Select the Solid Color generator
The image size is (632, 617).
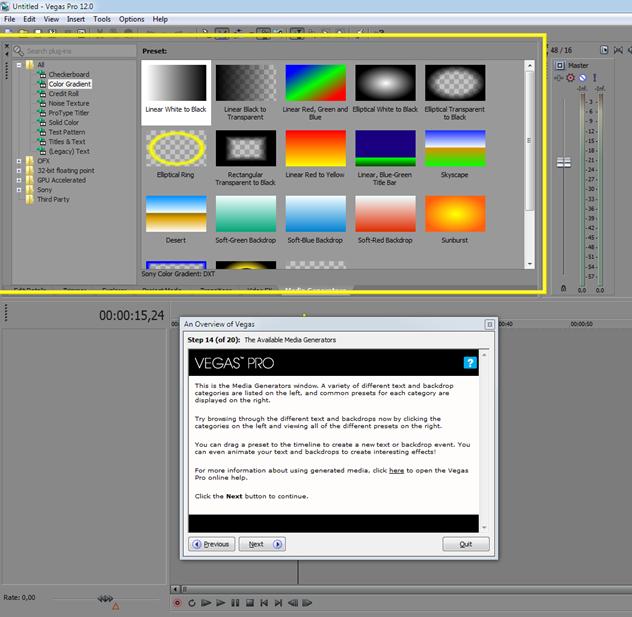tap(64, 123)
